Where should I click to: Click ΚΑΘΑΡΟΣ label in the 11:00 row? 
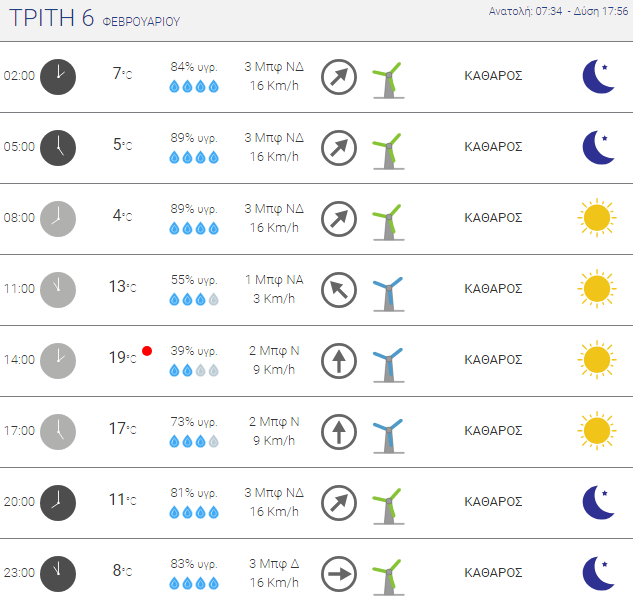[494, 289]
